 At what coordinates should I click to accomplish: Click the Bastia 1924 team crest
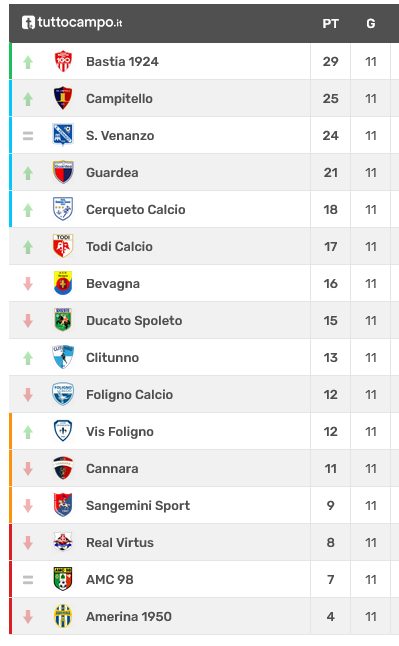63,61
